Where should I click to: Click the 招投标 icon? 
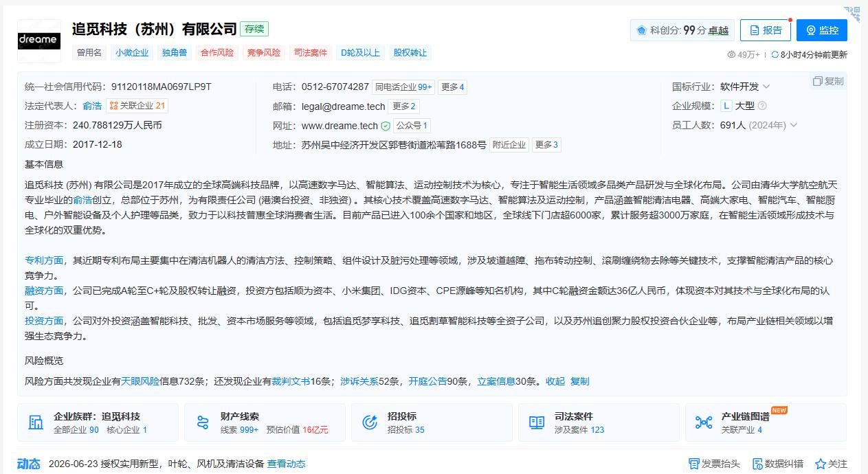pos(370,422)
